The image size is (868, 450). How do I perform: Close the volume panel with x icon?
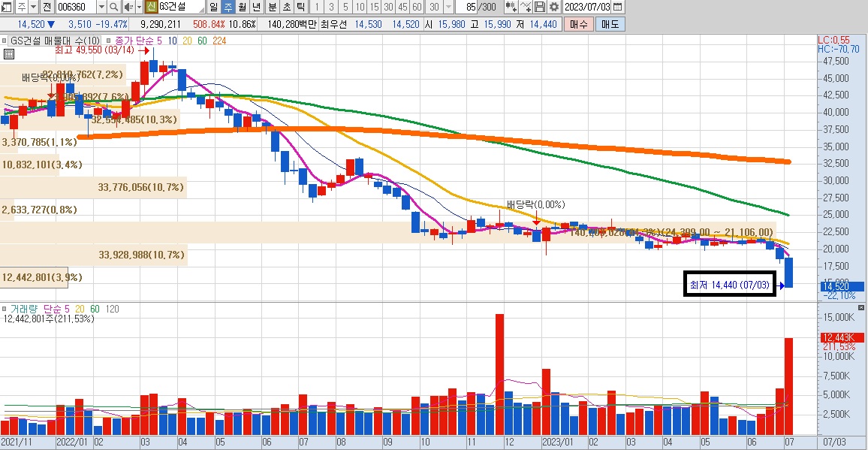pyautogui.click(x=860, y=307)
